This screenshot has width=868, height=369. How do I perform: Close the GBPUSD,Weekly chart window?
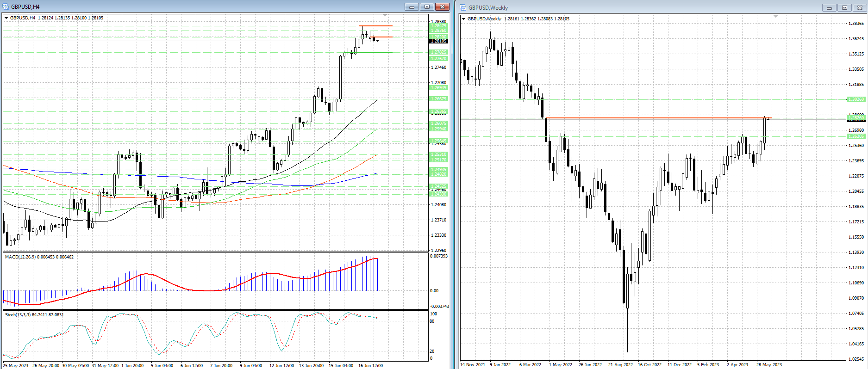click(860, 8)
